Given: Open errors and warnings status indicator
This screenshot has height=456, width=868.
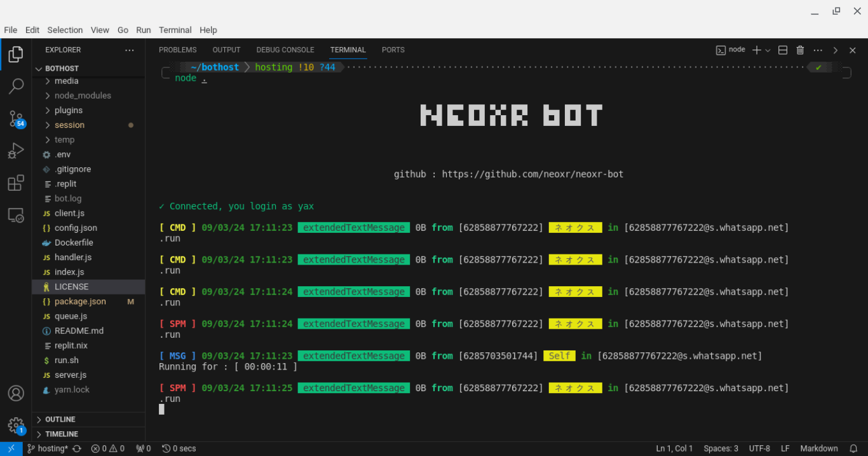Looking at the screenshot, I should pos(107,448).
